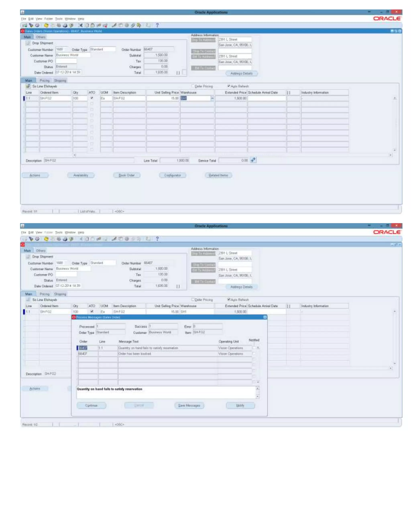
Task: Click the Customer PO input field in the top window
Action: [x=66, y=61]
